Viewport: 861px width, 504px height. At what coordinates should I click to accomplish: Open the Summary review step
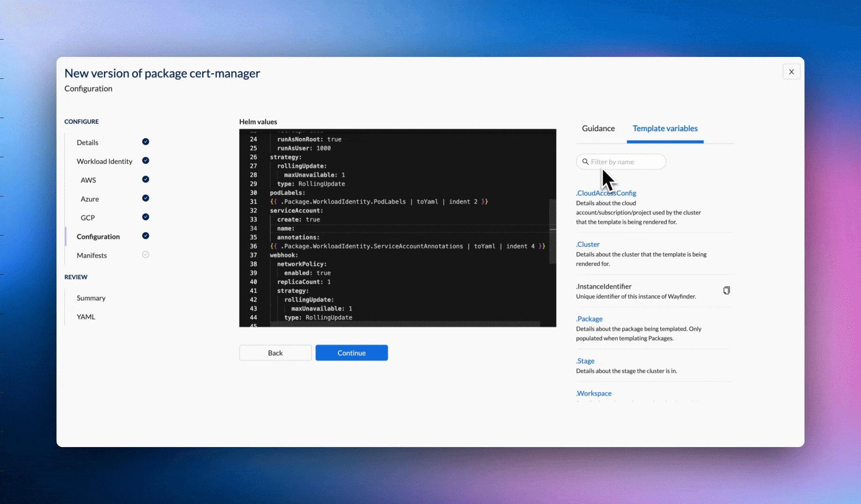tap(91, 298)
